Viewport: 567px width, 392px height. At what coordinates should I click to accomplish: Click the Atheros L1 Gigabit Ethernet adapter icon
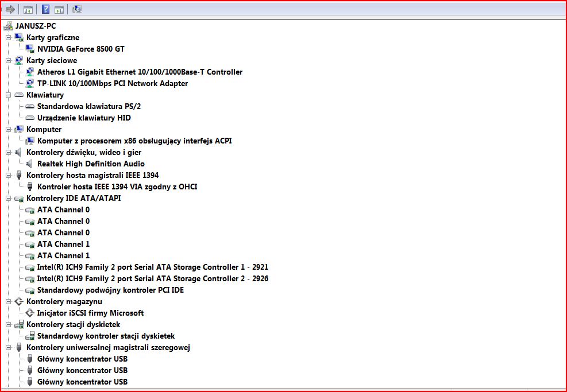[x=30, y=72]
